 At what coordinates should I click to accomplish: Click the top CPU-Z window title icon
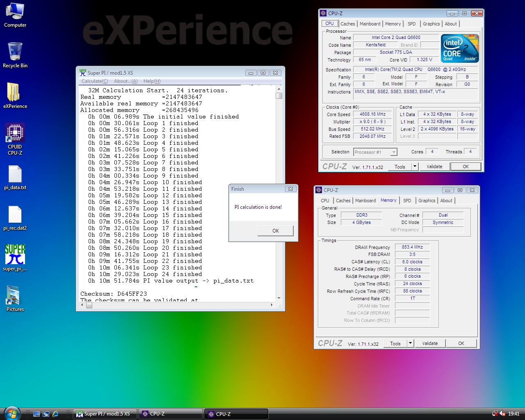tap(323, 14)
